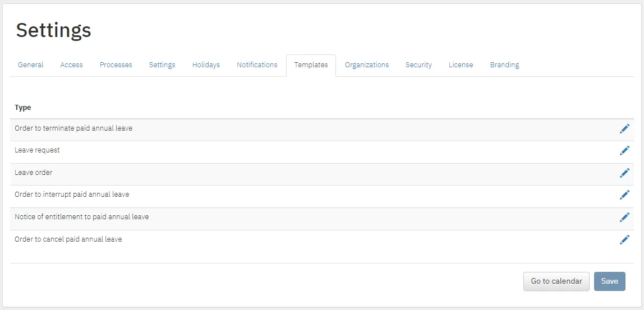Go to the Processes tab
Screen dimensions: 644x310
click(116, 65)
